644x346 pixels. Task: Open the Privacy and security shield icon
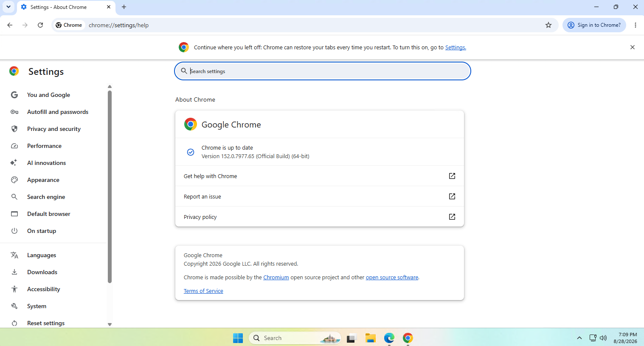14,129
